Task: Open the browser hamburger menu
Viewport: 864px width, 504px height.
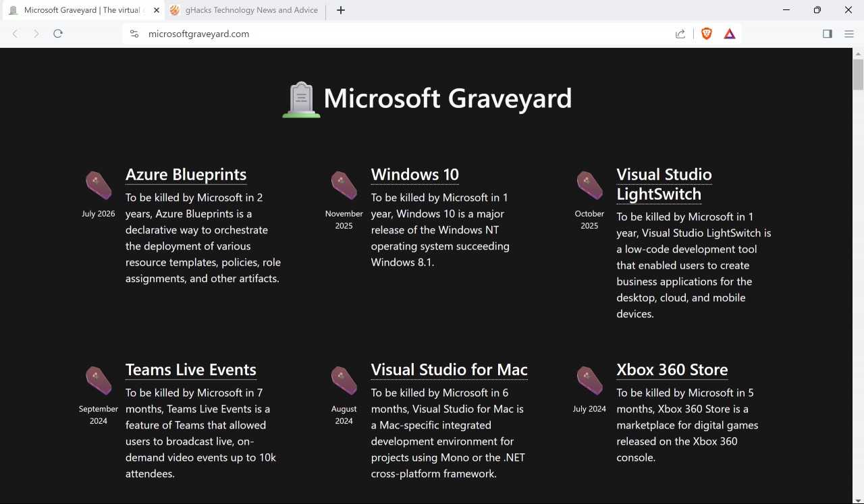Action: point(849,34)
